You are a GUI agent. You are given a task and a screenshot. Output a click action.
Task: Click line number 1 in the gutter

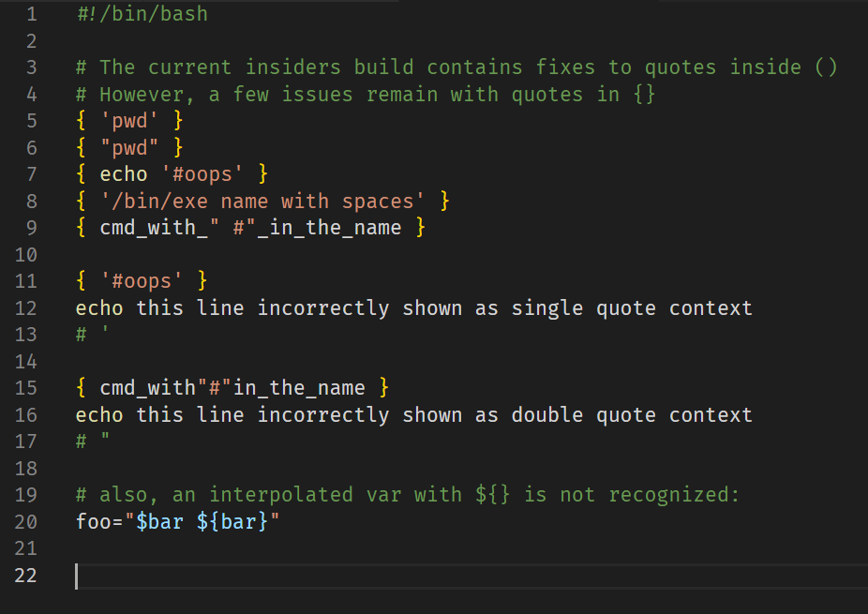[x=31, y=13]
